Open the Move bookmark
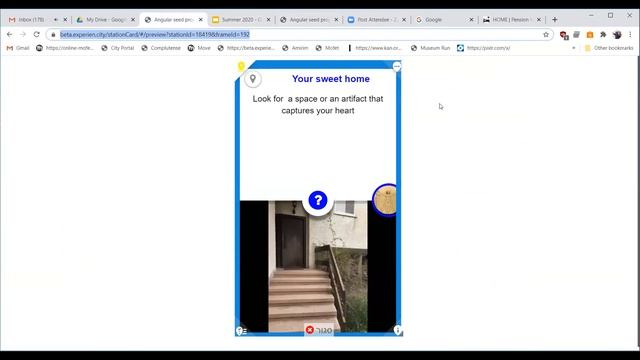The height and width of the screenshot is (360, 640). point(199,48)
